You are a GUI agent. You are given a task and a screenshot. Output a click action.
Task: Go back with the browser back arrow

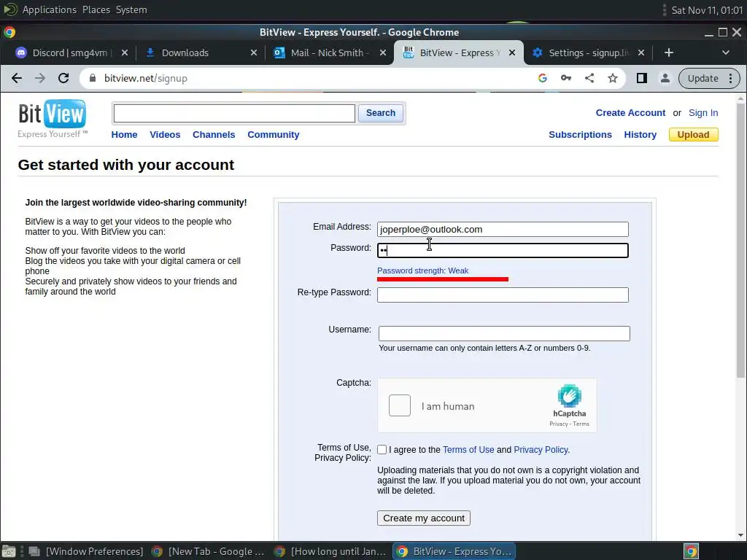(x=17, y=78)
